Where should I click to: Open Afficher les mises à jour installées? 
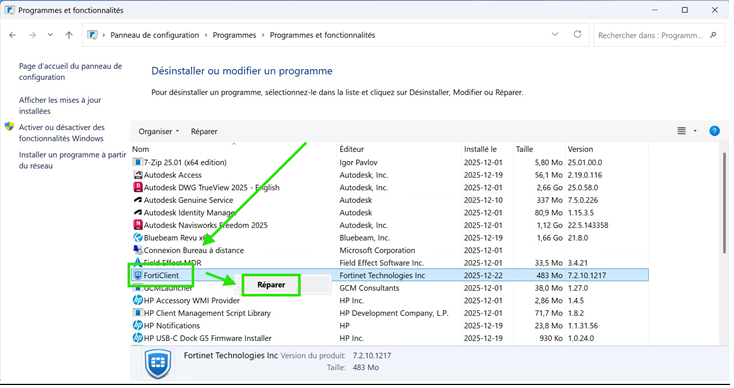[60, 105]
